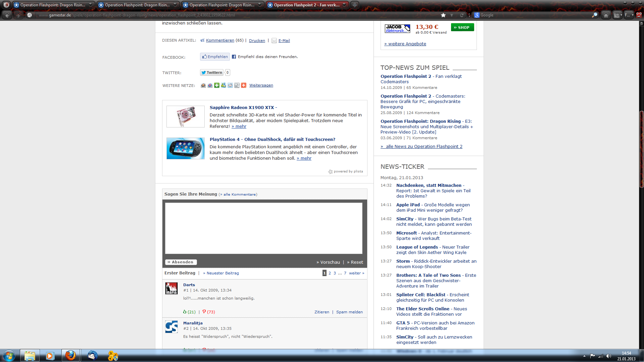Click the Facebook logo icon

[x=234, y=57]
